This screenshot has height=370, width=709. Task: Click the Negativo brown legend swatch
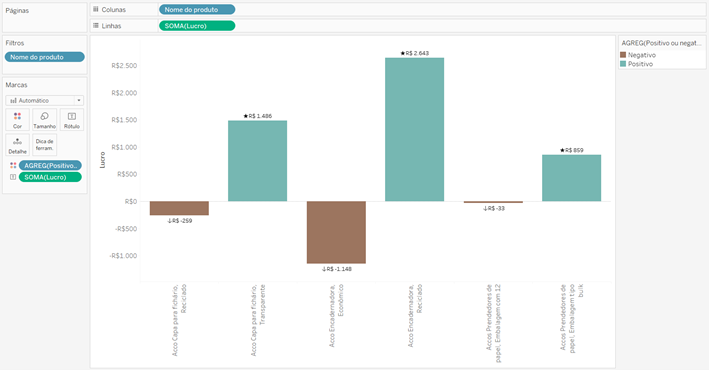623,55
